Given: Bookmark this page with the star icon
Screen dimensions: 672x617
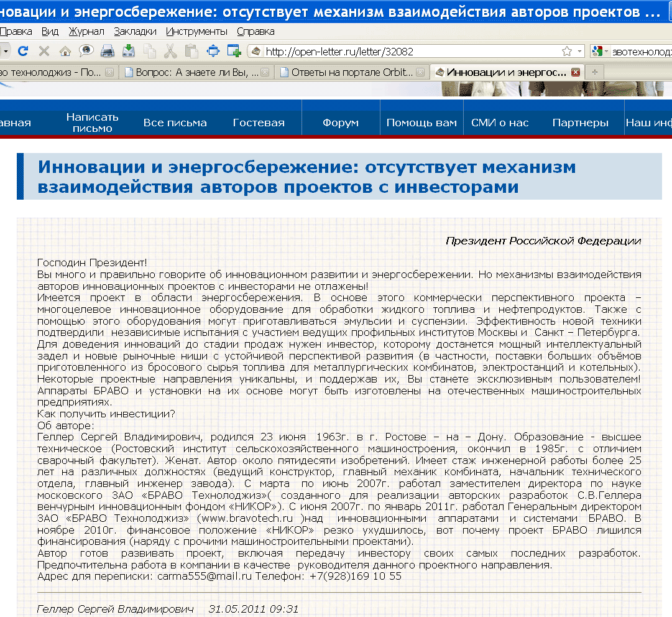Looking at the screenshot, I should 566,52.
